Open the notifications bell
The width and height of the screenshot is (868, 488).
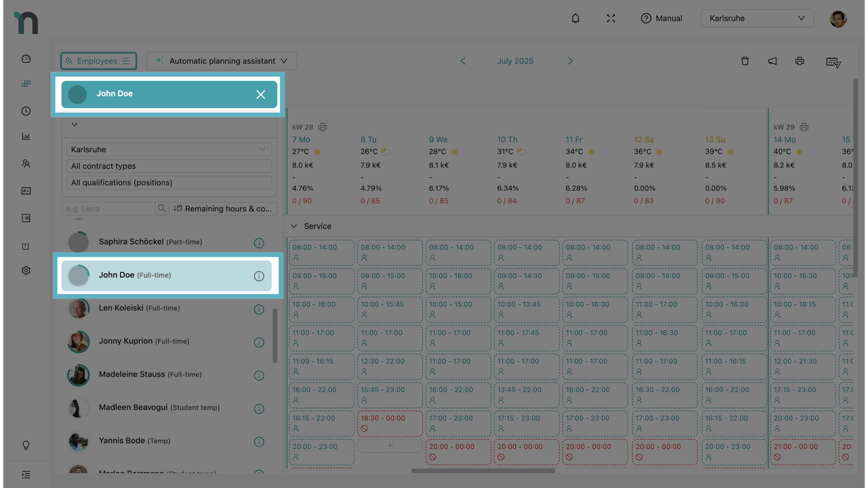pos(575,19)
